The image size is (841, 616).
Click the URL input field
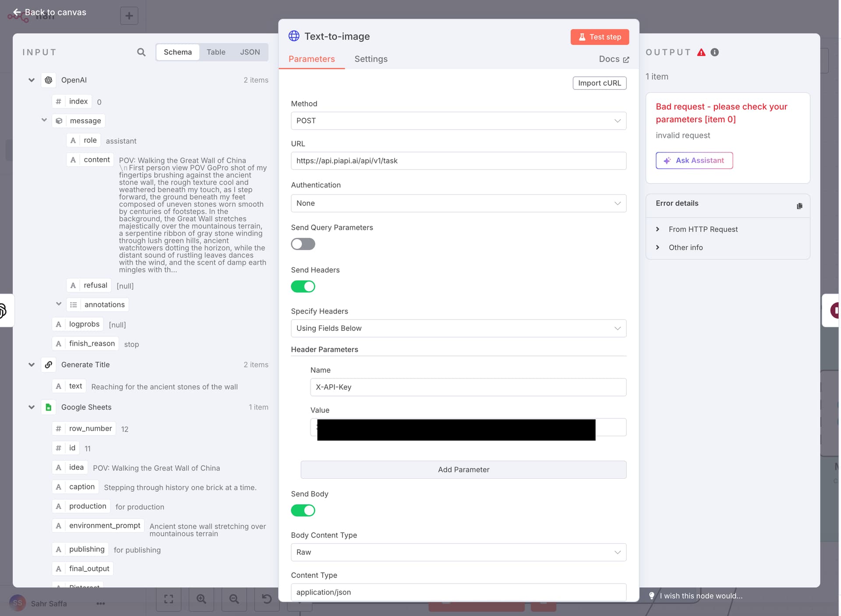[459, 161]
